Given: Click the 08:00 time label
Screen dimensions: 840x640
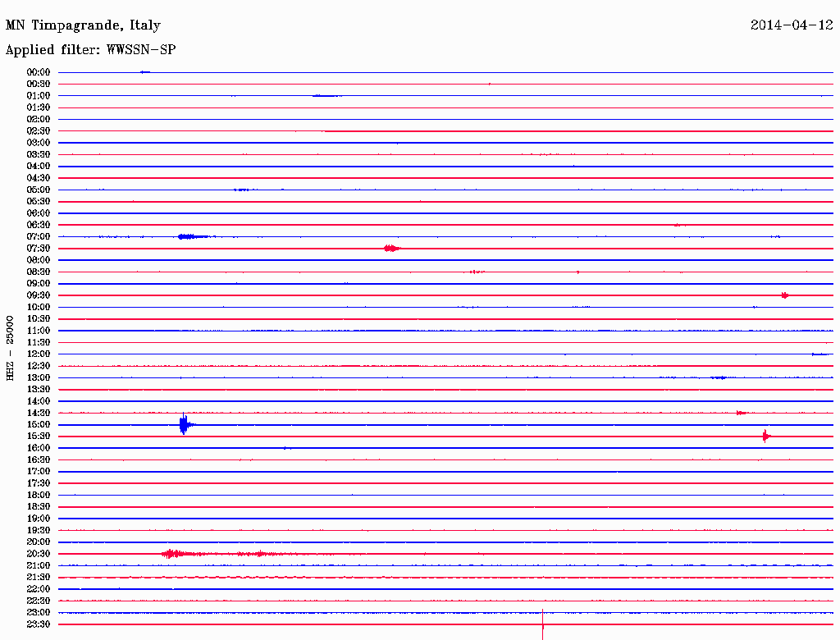Looking at the screenshot, I should 39,260.
